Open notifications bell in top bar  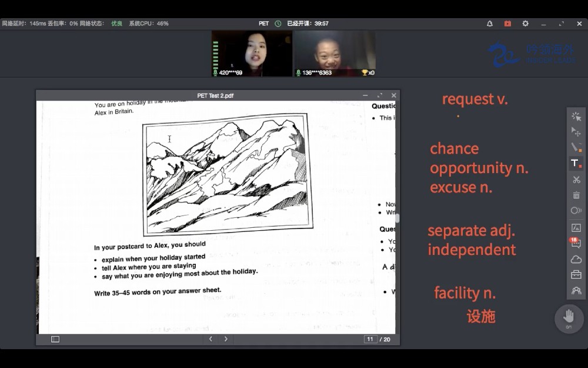tap(490, 24)
